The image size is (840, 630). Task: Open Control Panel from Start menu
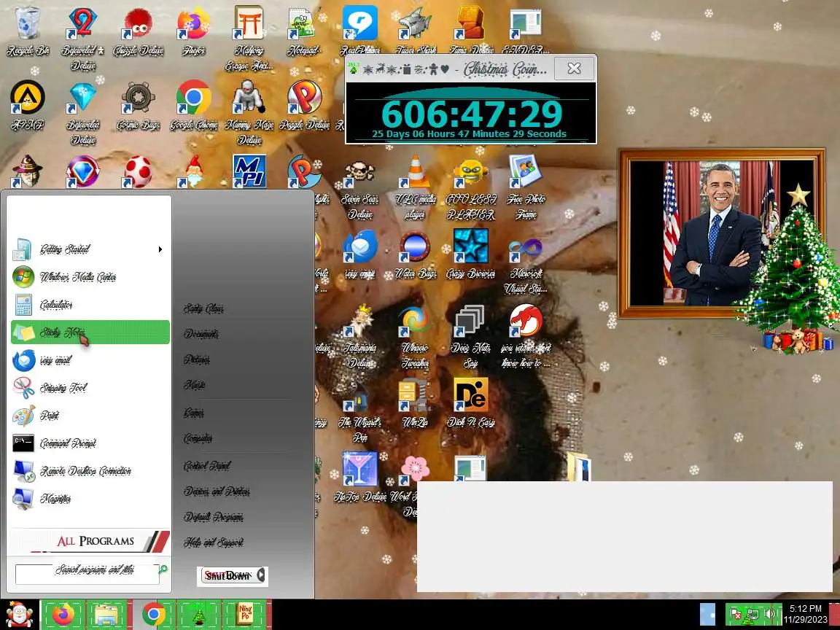click(x=207, y=465)
